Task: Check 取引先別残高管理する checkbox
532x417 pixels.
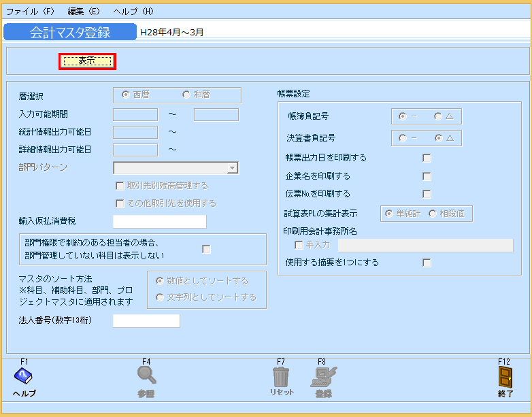Action: (120, 186)
